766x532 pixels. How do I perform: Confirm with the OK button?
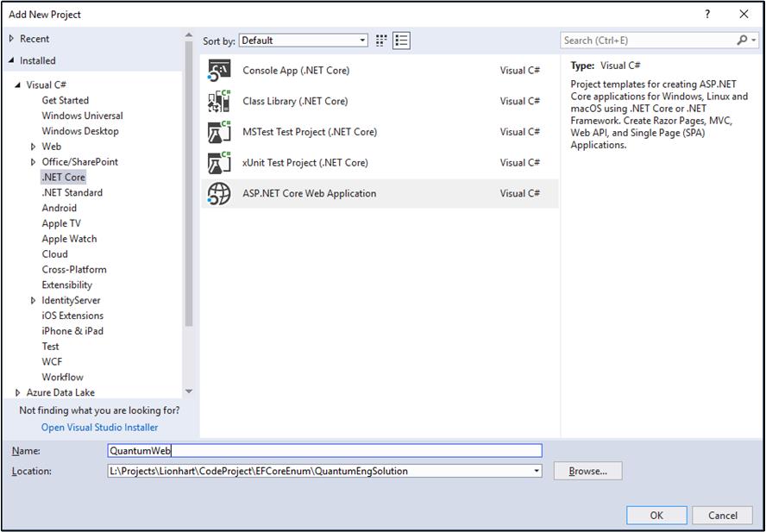pyautogui.click(x=656, y=516)
